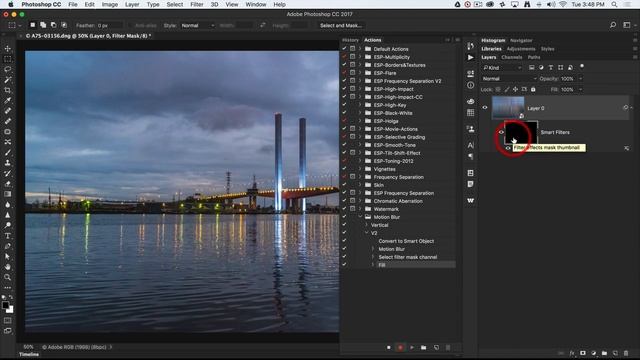This screenshot has width=640, height=360.
Task: Toggle the Watermark action set checkmark
Action: 344,209
